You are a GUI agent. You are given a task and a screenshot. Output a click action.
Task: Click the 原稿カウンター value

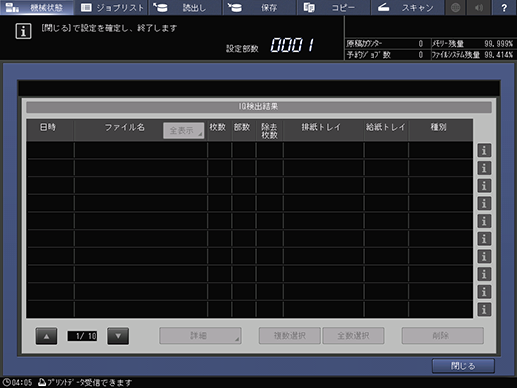[421, 44]
